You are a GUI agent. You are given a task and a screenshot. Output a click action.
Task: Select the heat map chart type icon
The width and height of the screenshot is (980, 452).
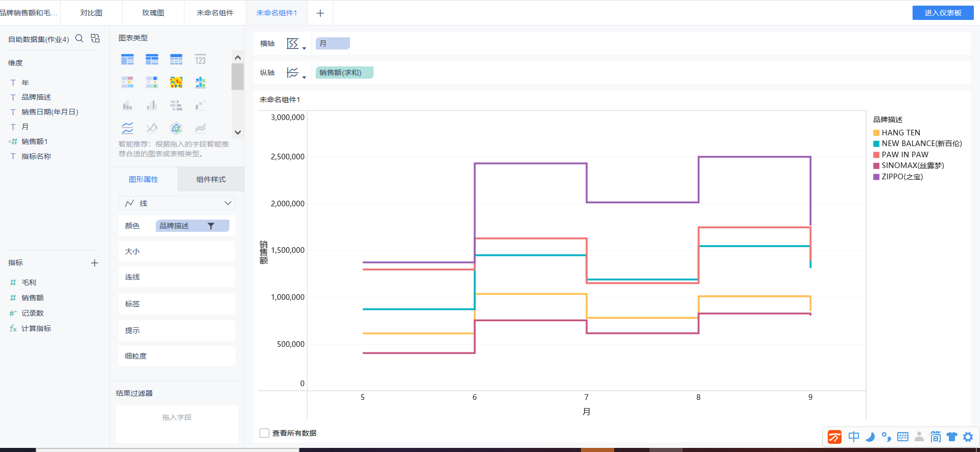[176, 82]
